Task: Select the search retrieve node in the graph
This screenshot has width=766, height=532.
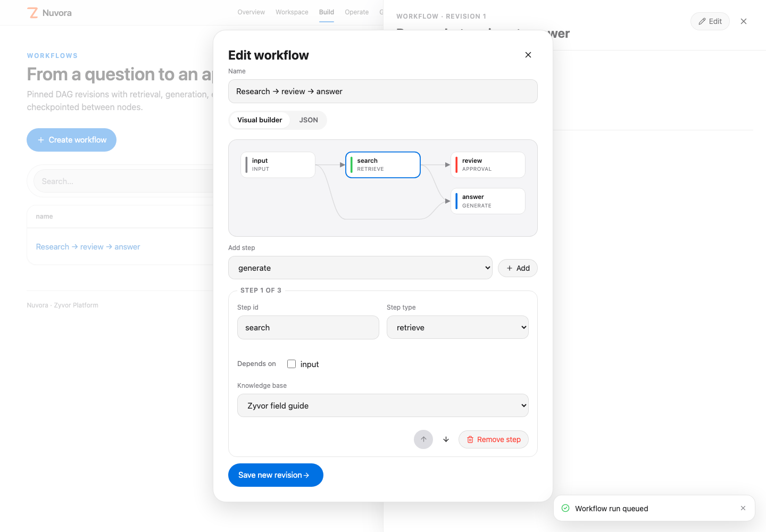Action: pos(383,165)
